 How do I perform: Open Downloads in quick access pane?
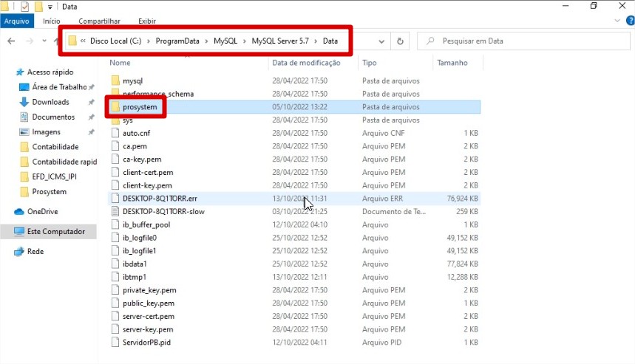[x=50, y=102]
